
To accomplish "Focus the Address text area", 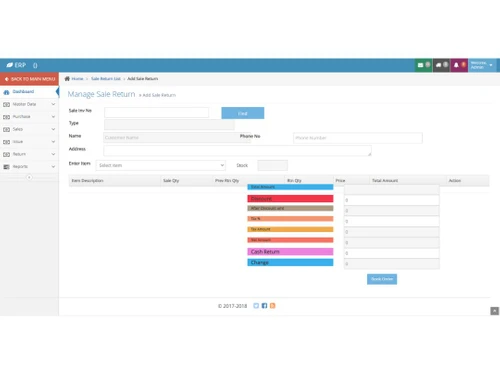I will click(x=237, y=151).
